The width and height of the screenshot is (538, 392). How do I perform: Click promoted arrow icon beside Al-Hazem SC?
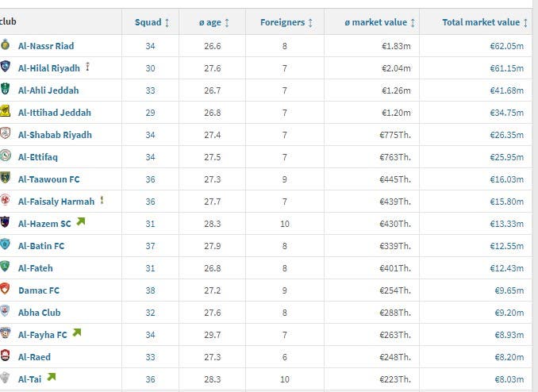coord(80,222)
